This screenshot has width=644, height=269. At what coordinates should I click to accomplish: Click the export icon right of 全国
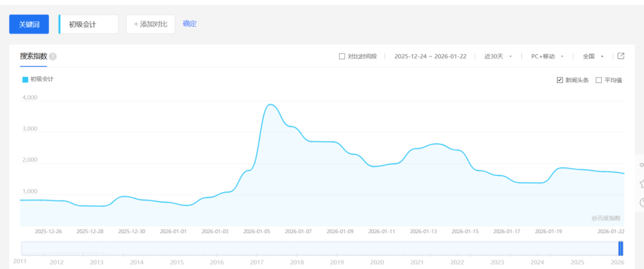(621, 56)
